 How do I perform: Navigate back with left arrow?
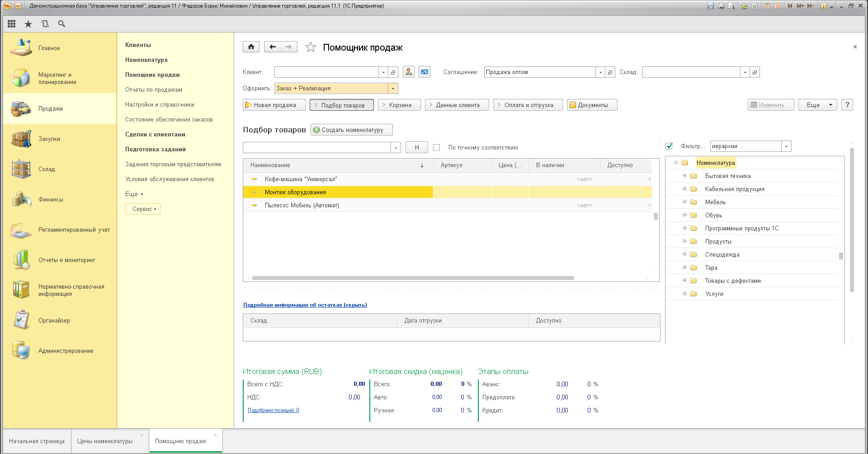point(273,47)
